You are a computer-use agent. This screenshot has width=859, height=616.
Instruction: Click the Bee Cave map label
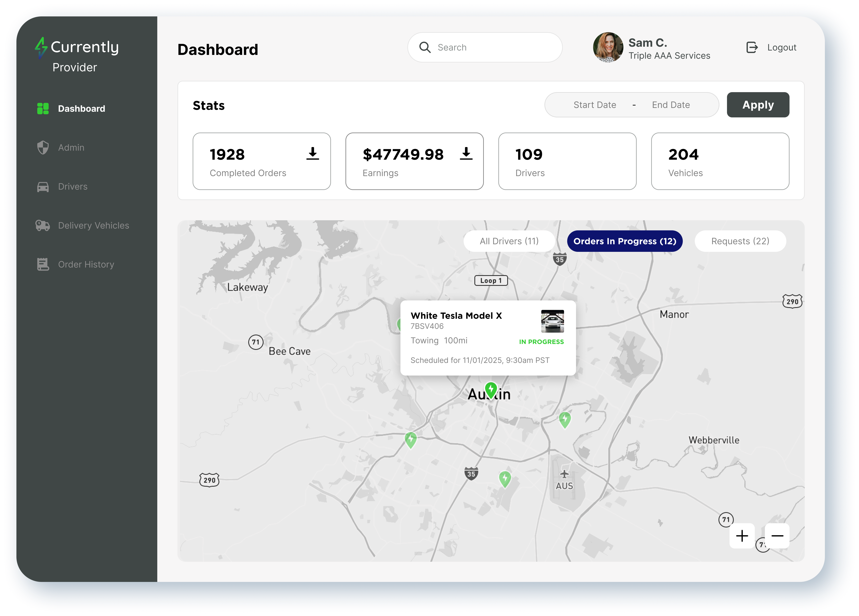(289, 351)
